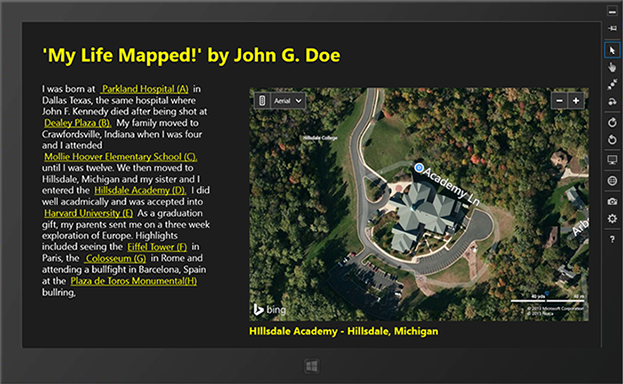Viewport: 623px width, 384px height.
Task: Open the Parkland Hospital (A) link
Action: tap(145, 89)
